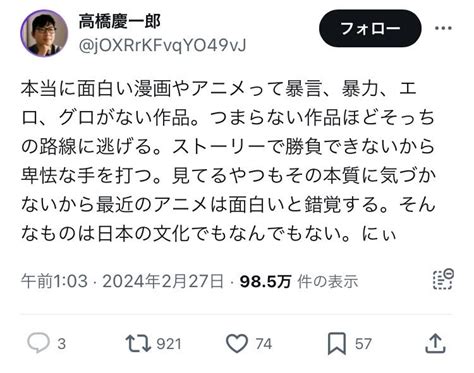This screenshot has height=373, width=474.
Task: Click the handle @jOXRrKFvqYO49vJ
Action: [x=162, y=45]
